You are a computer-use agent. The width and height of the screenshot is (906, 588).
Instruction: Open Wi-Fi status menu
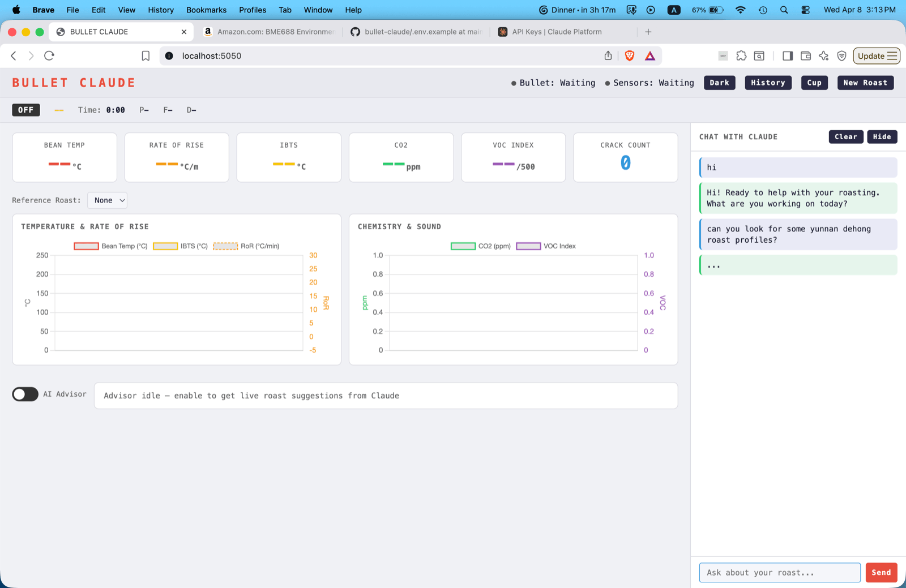(741, 10)
